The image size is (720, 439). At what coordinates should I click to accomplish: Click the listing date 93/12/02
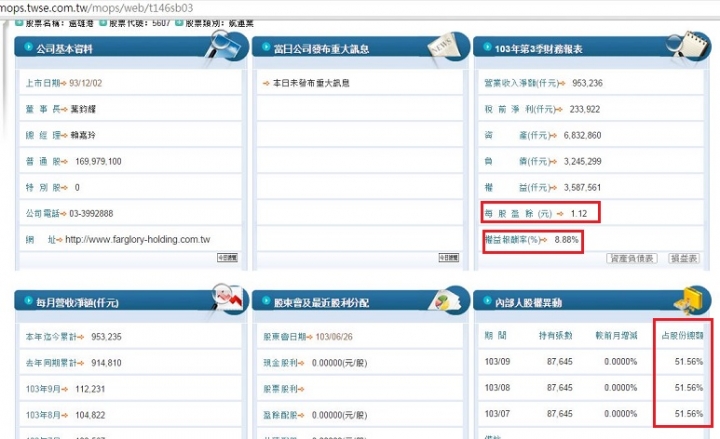(86, 83)
